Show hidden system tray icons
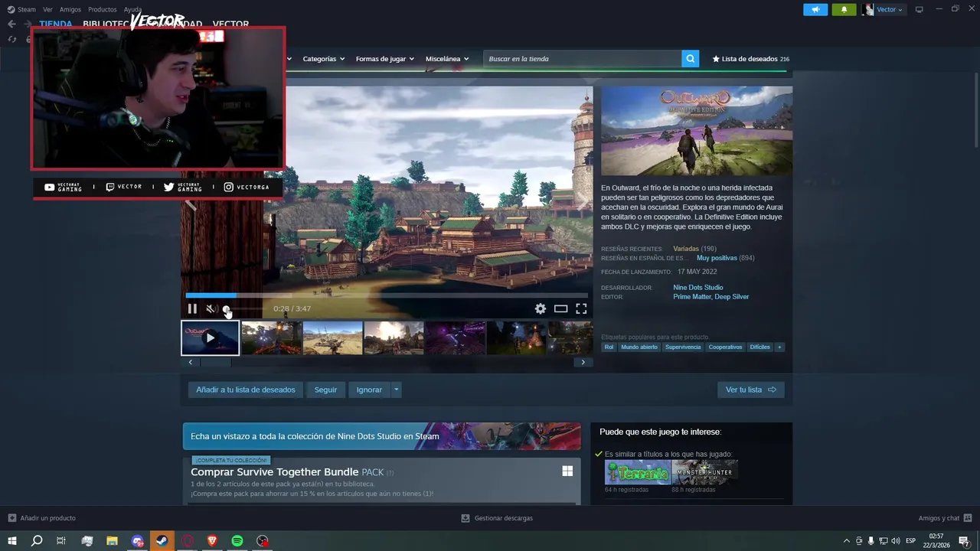Image resolution: width=980 pixels, height=551 pixels. 846,541
